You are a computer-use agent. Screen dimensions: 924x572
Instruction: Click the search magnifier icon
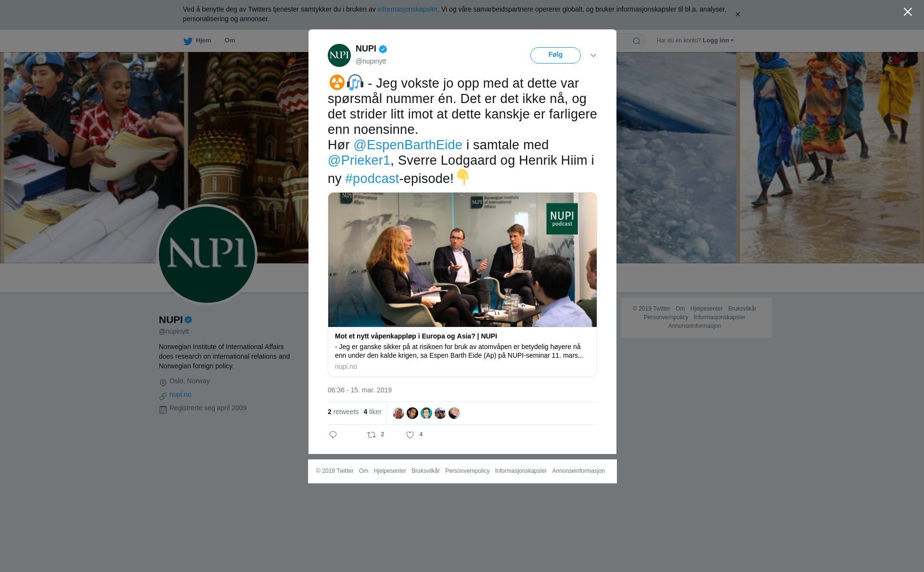tap(637, 41)
